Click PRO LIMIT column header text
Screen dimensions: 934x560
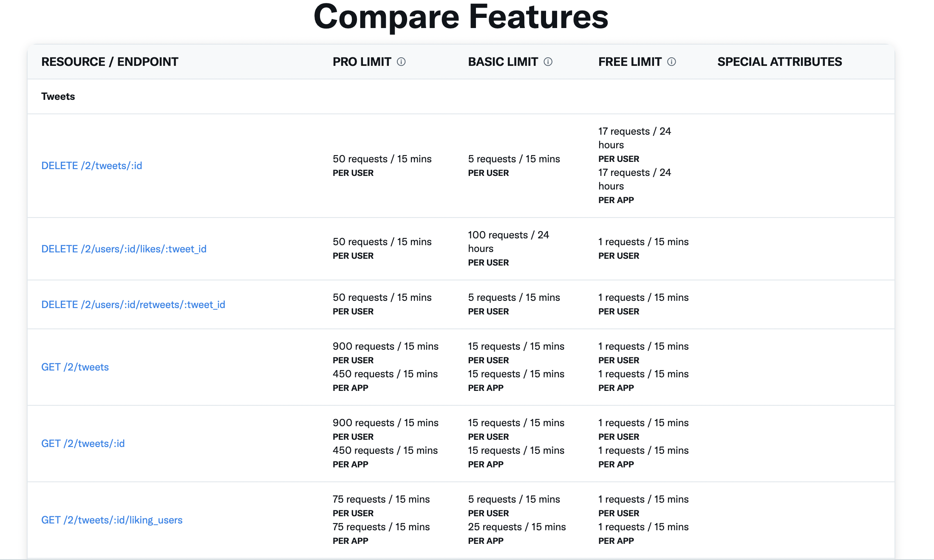[x=362, y=62]
